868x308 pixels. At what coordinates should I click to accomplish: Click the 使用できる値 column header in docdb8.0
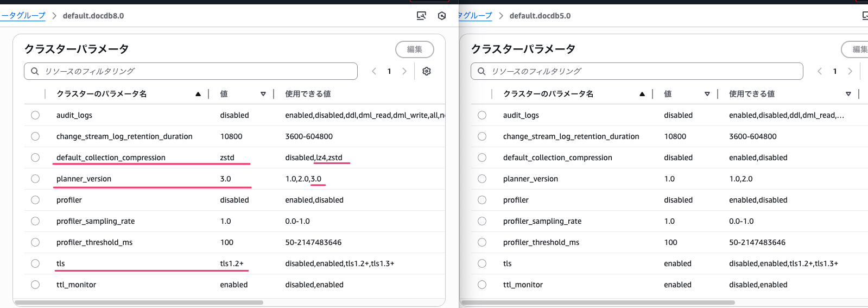coord(308,94)
